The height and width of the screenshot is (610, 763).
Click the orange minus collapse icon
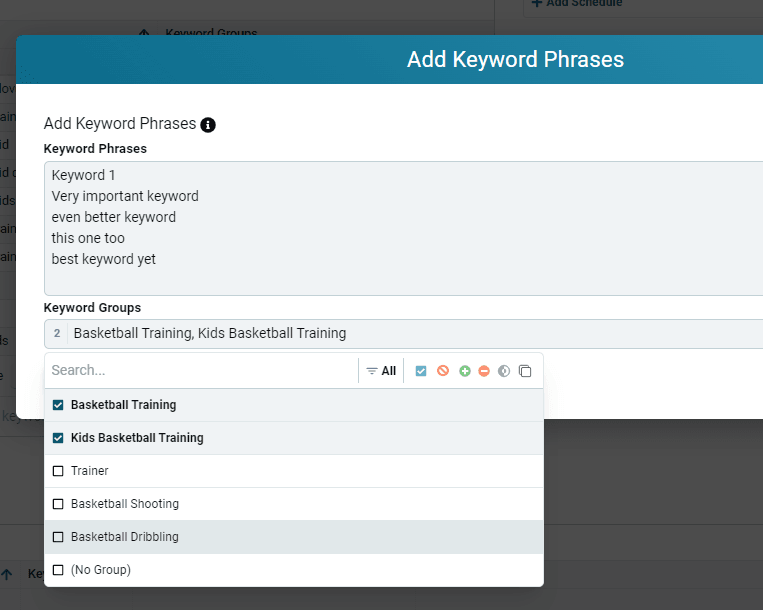pos(484,371)
